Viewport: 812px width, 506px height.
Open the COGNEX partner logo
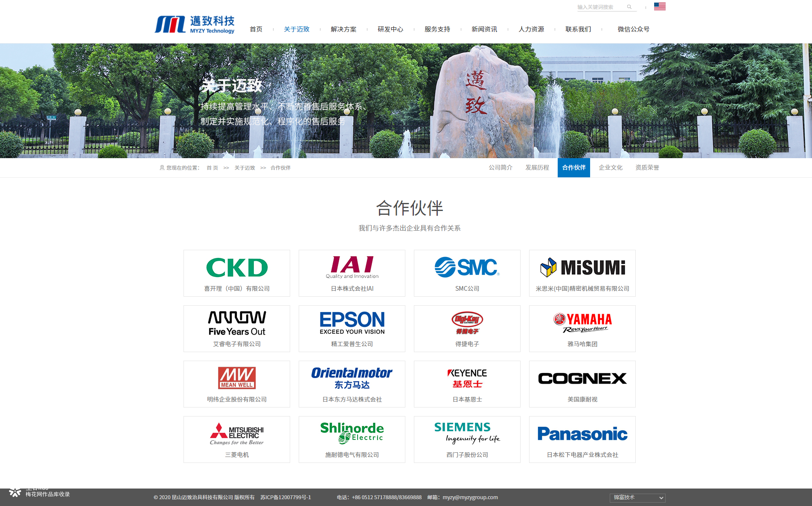[x=582, y=378]
